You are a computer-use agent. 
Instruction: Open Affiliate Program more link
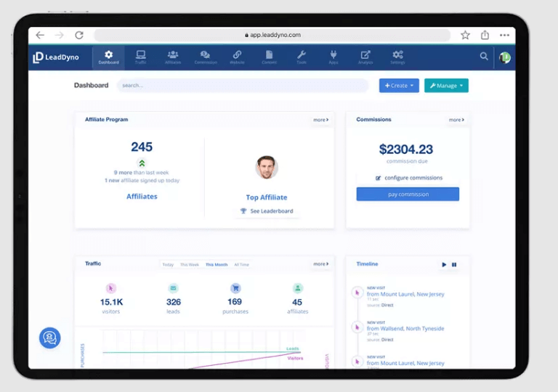pyautogui.click(x=320, y=120)
